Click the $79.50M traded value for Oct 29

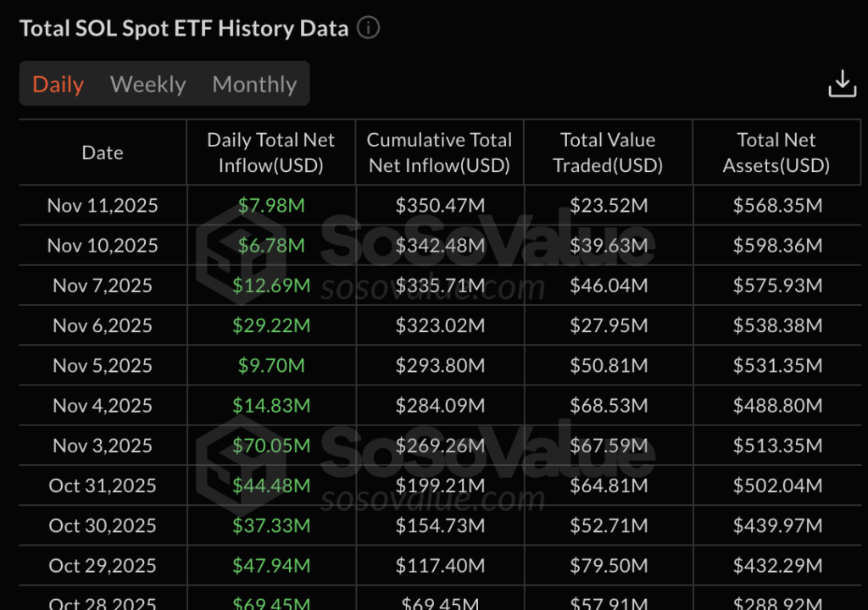pos(608,566)
